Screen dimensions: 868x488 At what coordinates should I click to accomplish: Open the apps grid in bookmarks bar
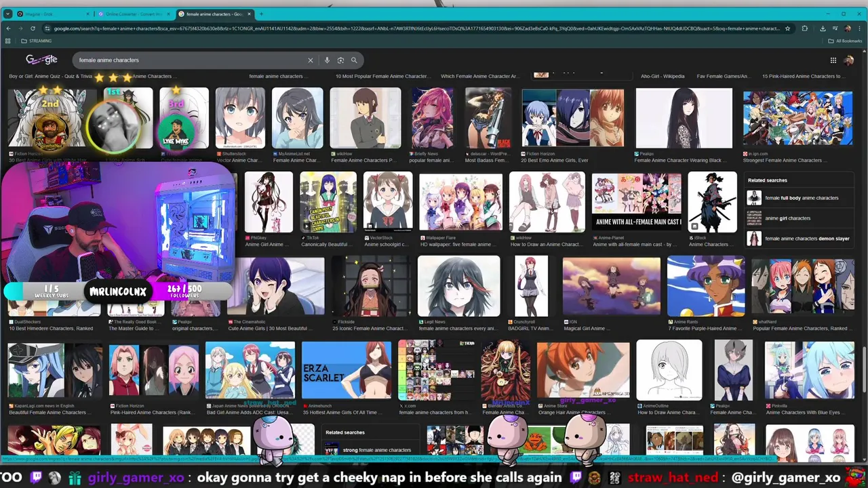[8, 41]
